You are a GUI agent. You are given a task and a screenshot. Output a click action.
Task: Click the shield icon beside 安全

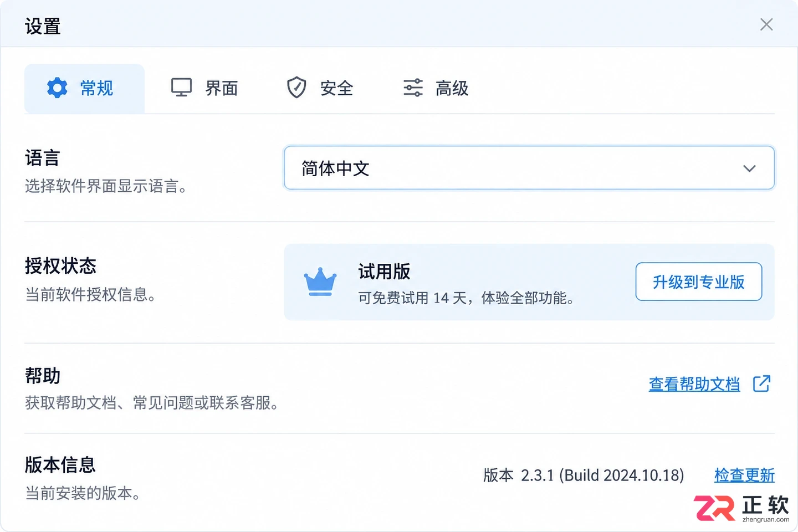(x=296, y=88)
